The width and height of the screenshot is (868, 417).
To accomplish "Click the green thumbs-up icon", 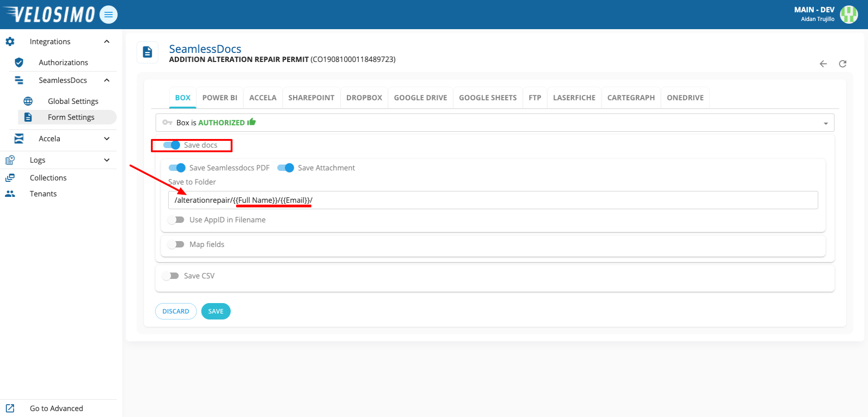I will pos(252,122).
